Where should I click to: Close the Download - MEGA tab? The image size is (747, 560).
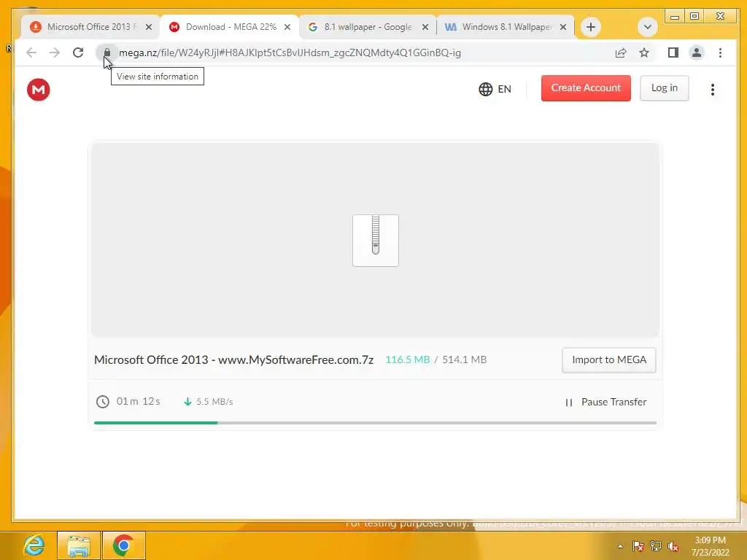click(x=287, y=27)
